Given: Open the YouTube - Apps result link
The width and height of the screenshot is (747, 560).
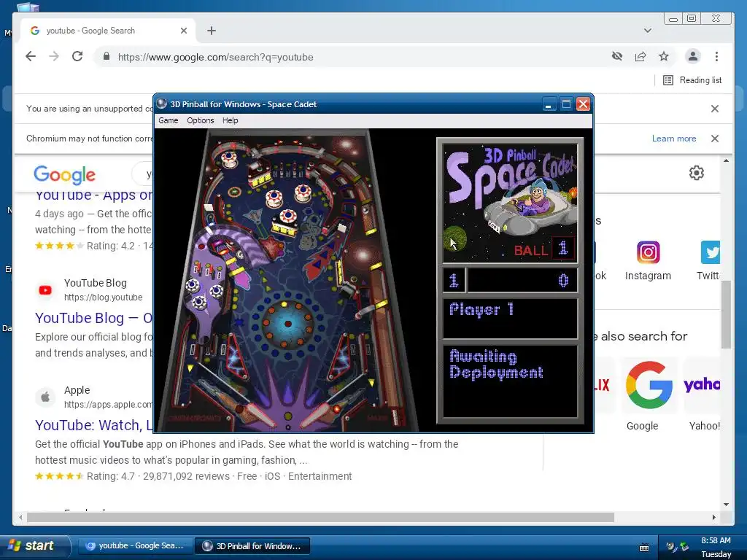Looking at the screenshot, I should [94, 195].
